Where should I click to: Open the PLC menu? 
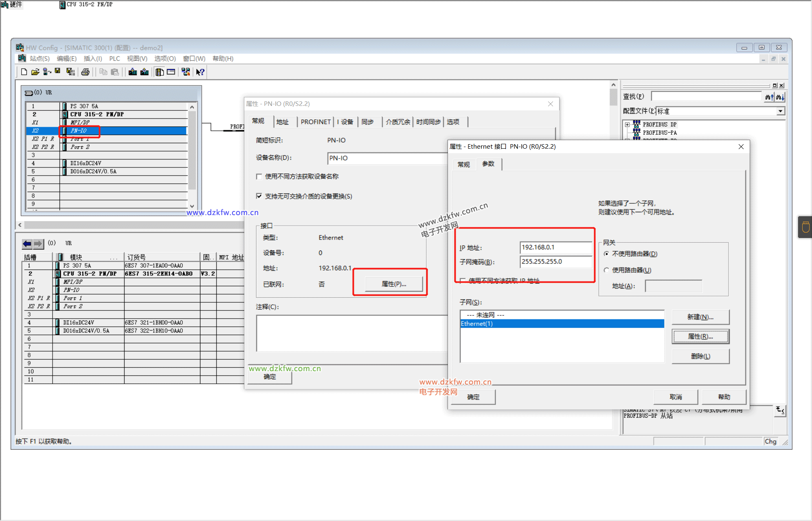point(114,59)
